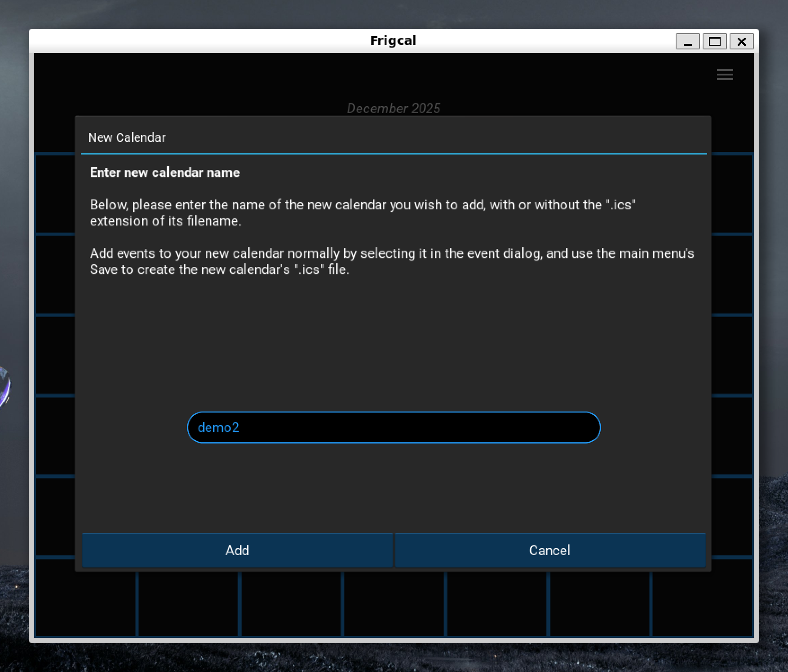Select last day cell in bottom calendar row
Viewport: 788px width, 672px height.
tap(702, 604)
